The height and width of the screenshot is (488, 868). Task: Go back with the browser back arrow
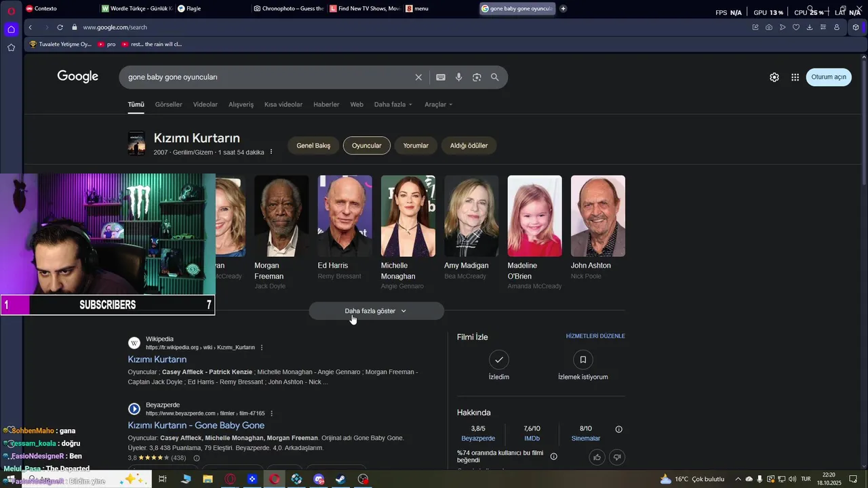click(x=30, y=27)
